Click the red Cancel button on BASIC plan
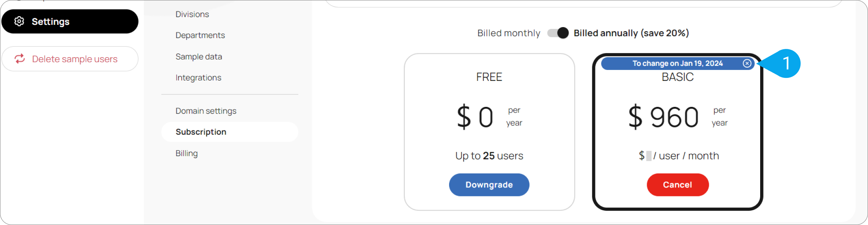 (x=678, y=185)
